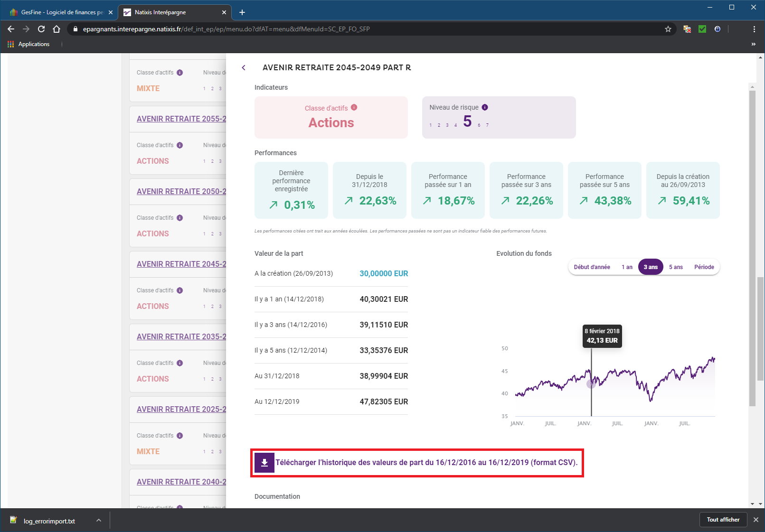Viewport: 765px width, 532px height.
Task: Open a new browser tab
Action: click(242, 12)
